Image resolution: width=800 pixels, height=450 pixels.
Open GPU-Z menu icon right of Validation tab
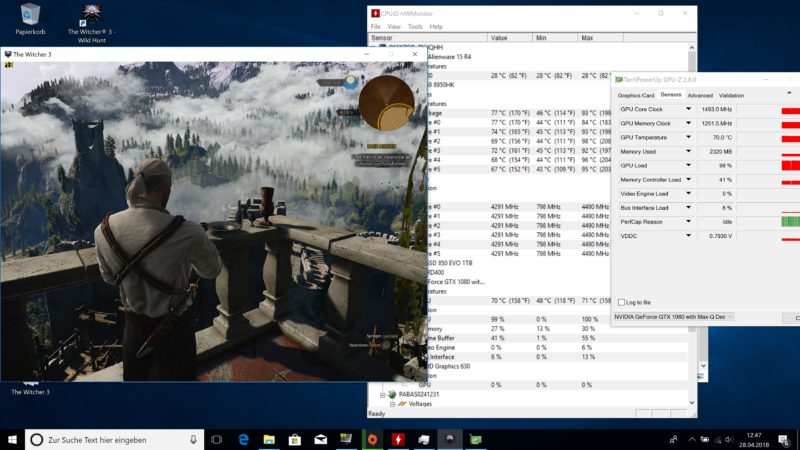pyautogui.click(x=789, y=93)
